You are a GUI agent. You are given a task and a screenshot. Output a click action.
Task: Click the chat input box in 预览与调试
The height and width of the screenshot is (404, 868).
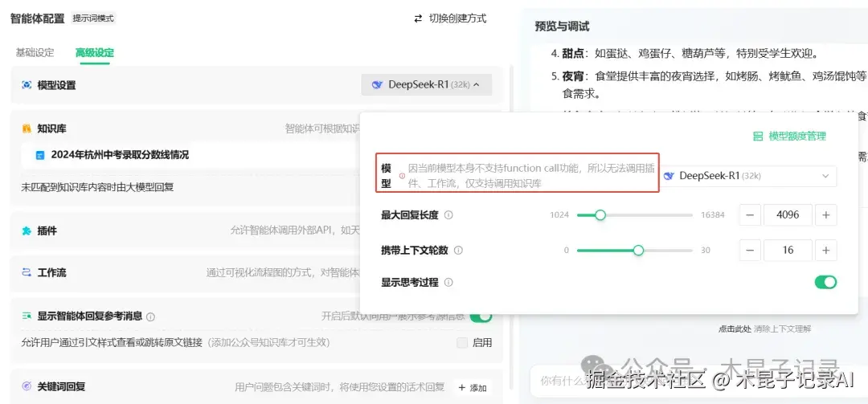(698, 381)
